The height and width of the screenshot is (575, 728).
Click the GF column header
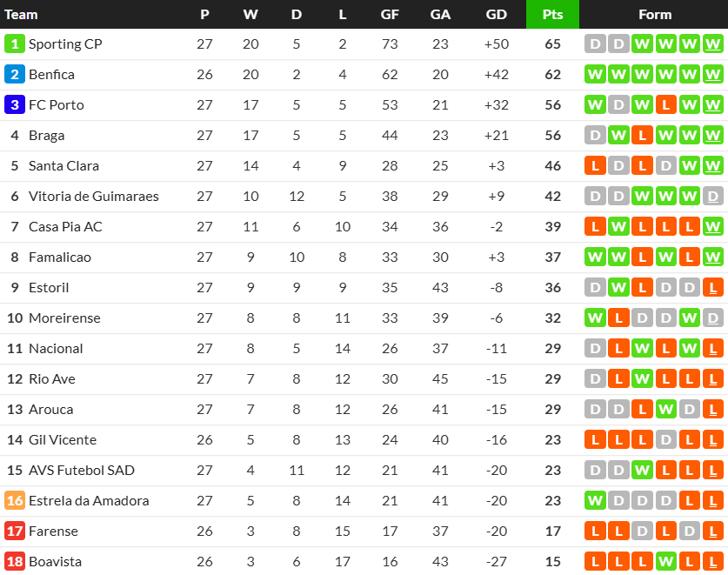coord(390,15)
